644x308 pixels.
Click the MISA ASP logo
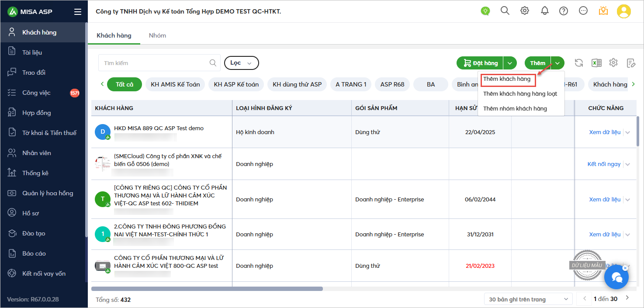click(30, 12)
